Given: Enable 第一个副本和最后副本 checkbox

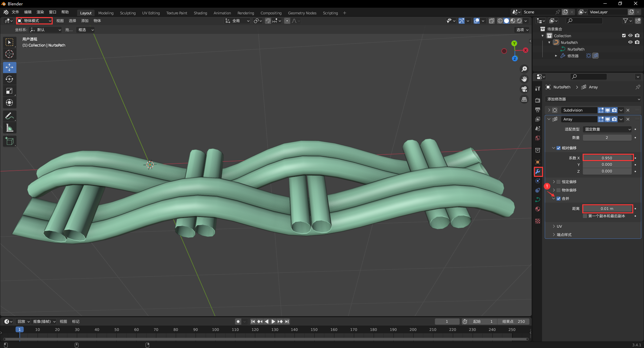Looking at the screenshot, I should point(585,216).
